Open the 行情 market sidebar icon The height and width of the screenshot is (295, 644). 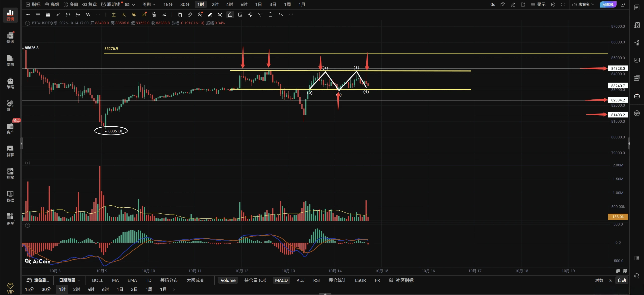point(10,15)
